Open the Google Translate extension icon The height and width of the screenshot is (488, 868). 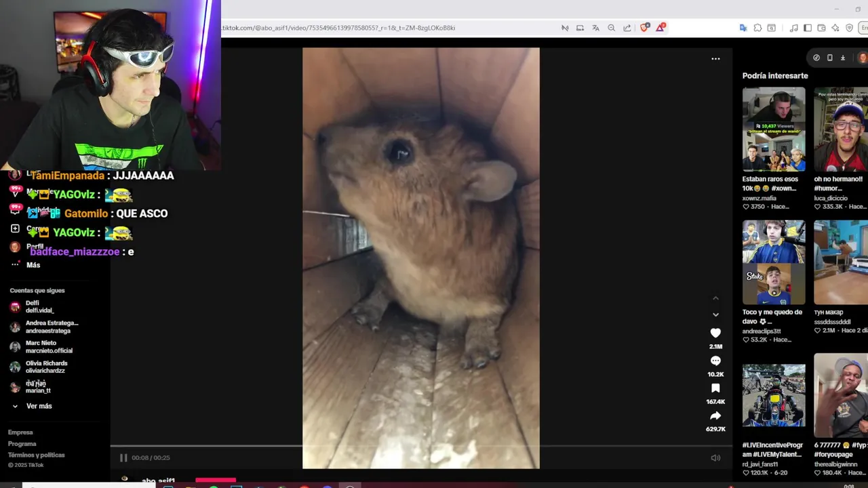point(743,28)
